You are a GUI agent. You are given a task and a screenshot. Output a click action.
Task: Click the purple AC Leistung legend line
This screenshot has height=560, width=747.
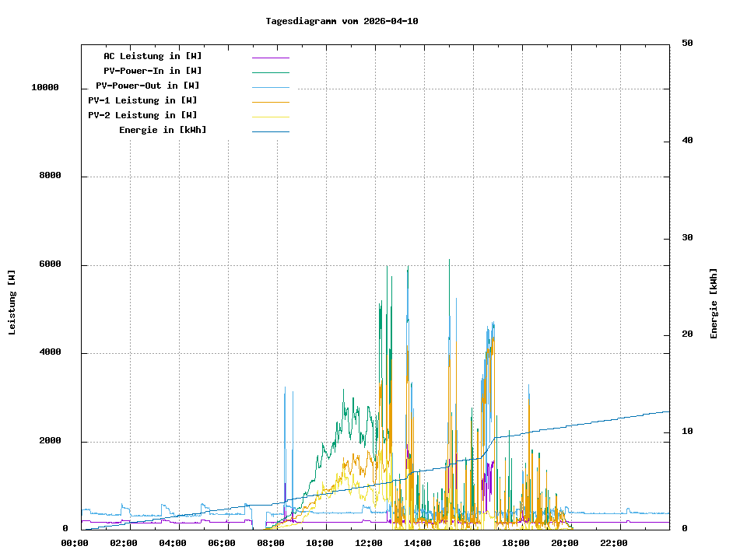[x=270, y=57]
